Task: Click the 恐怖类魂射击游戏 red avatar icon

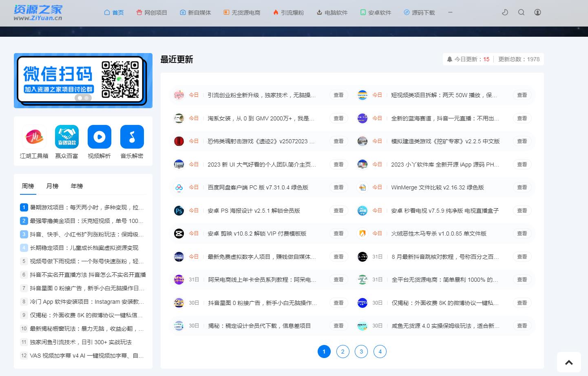Action: [179, 141]
